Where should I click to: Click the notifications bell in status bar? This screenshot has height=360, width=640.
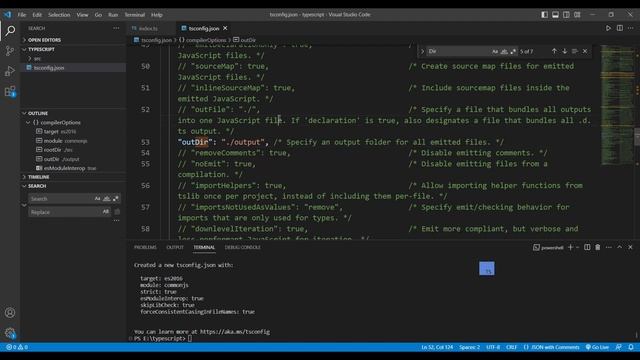631,347
